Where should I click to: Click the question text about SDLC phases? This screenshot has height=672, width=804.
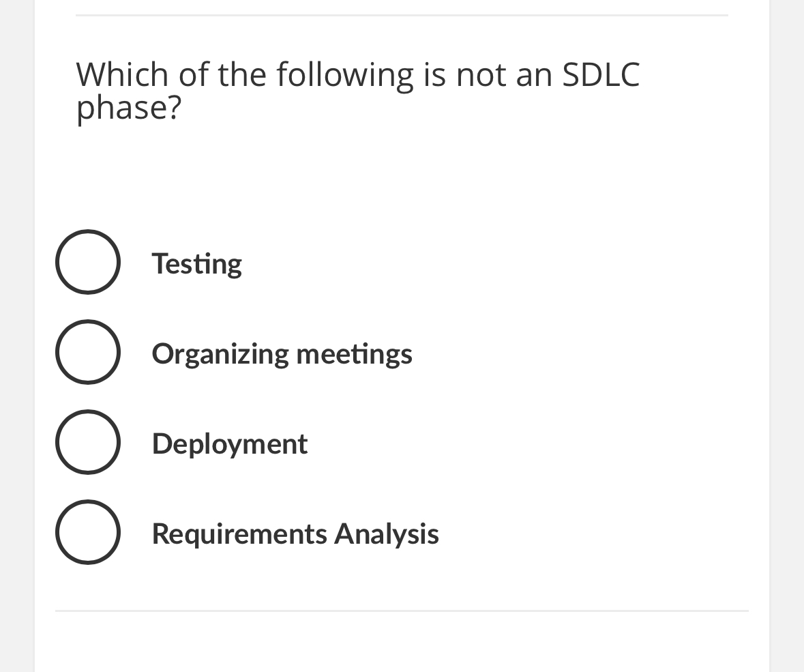357,89
